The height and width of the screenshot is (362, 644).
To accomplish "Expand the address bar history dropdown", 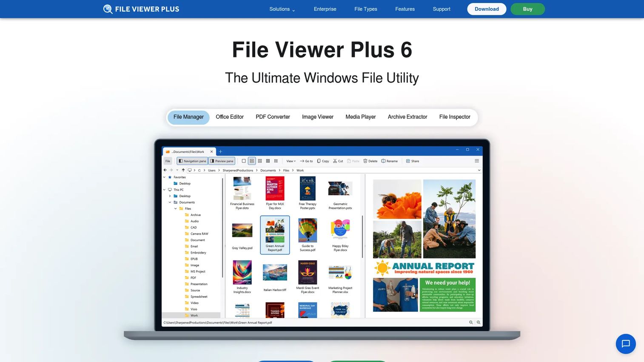I will point(479,170).
